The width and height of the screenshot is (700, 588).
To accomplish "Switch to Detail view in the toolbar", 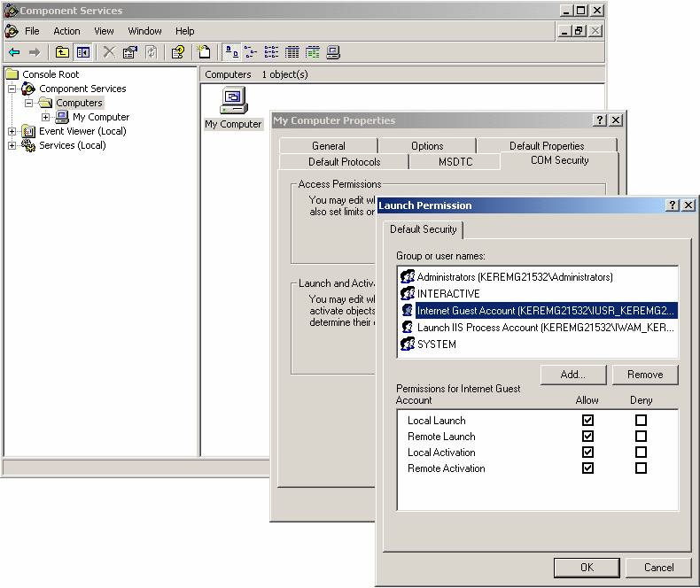I will 292,52.
